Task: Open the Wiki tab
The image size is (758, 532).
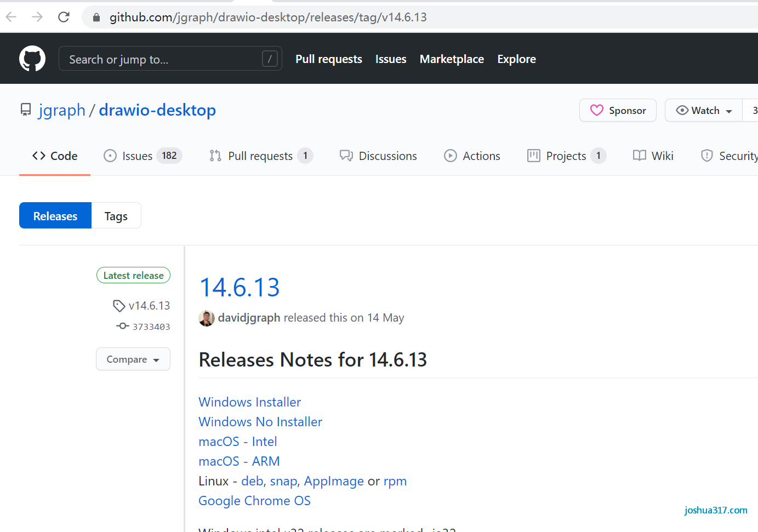Action: pos(653,156)
